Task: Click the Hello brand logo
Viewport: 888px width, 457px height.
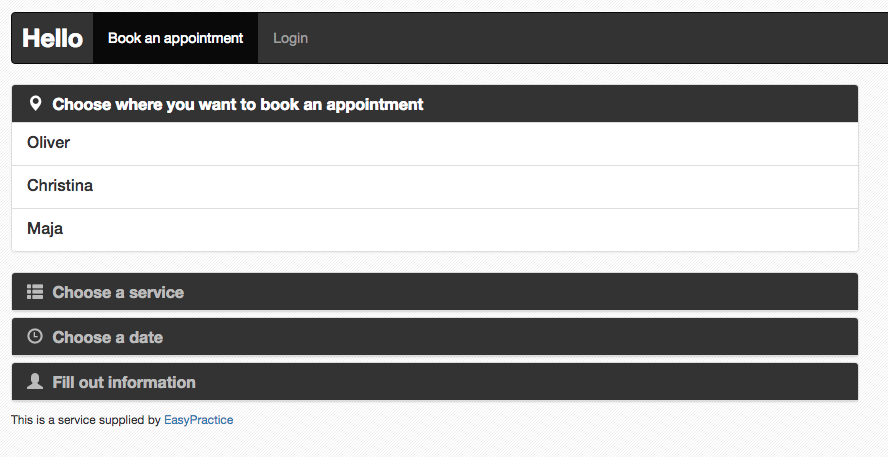Action: coord(53,38)
